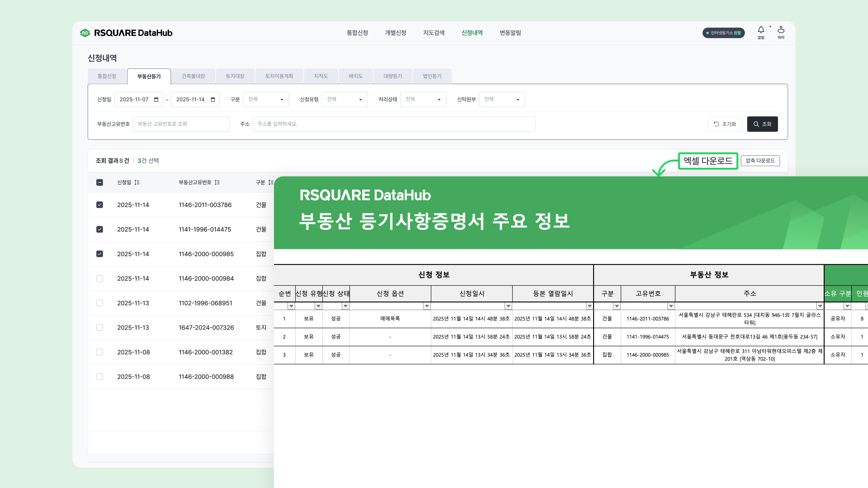Click the notification bell icon
The width and height of the screenshot is (868, 488).
[760, 30]
